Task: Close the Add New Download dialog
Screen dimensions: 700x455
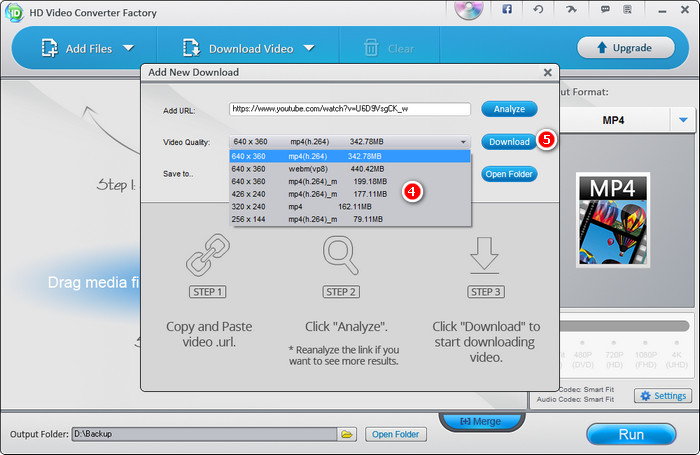Action: click(548, 72)
